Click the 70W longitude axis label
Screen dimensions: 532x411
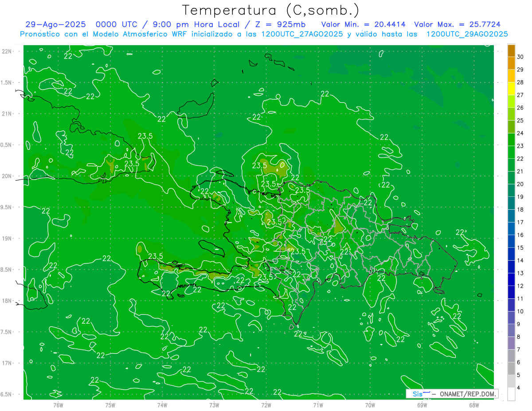tap(370, 405)
